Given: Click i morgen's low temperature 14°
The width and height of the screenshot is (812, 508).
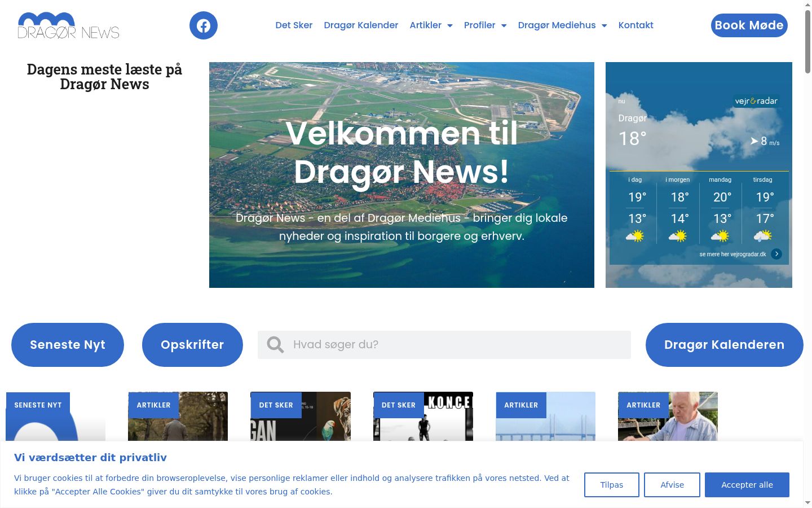Looking at the screenshot, I should coord(680,218).
